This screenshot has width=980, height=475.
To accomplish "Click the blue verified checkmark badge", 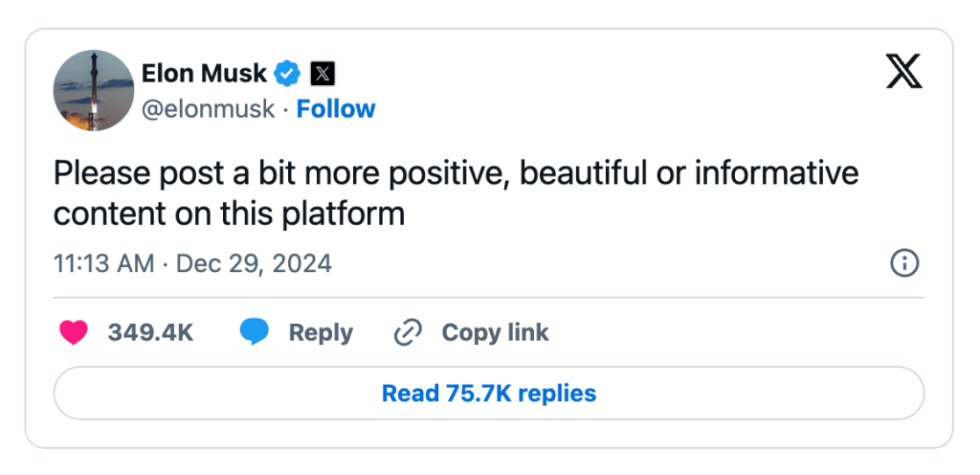I will click(288, 73).
